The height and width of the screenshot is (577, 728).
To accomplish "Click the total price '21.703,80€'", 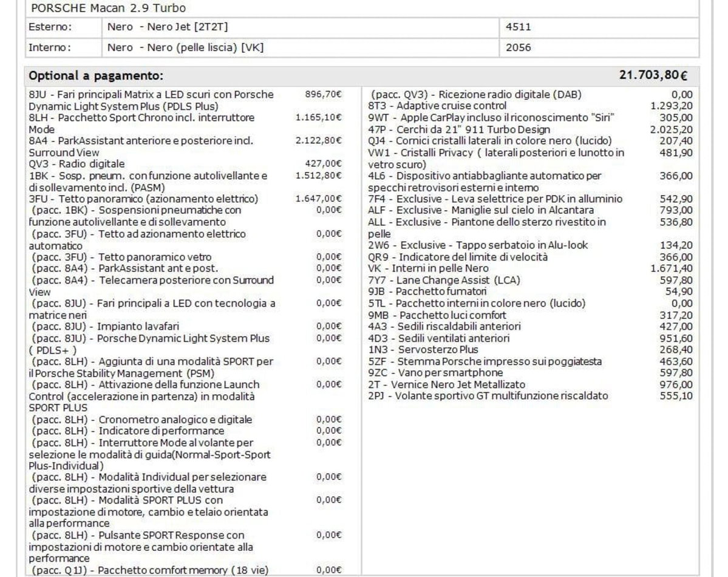I will pos(653,75).
